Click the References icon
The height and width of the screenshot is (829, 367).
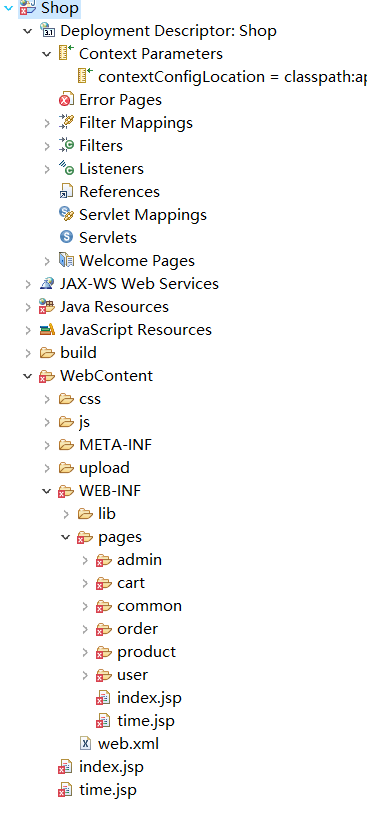[x=66, y=191]
